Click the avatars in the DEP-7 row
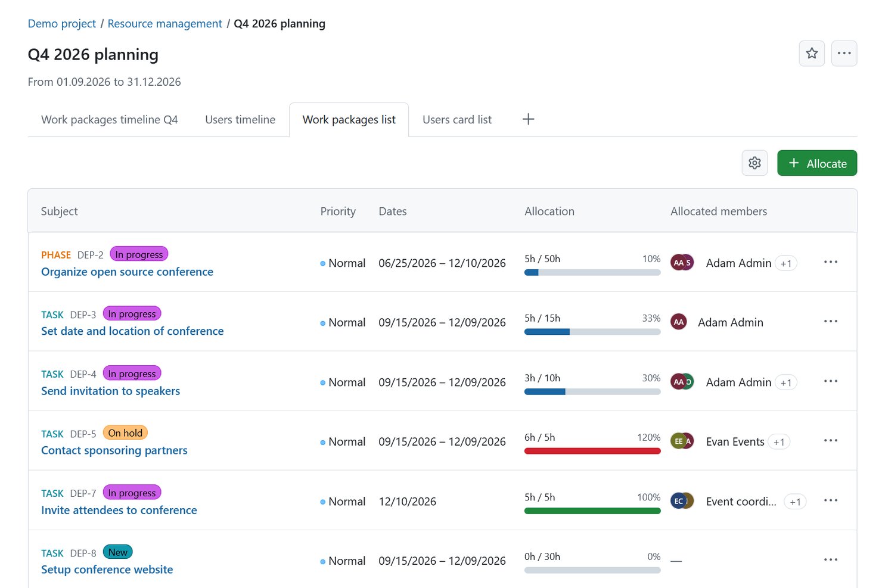The height and width of the screenshot is (588, 882). 682,501
